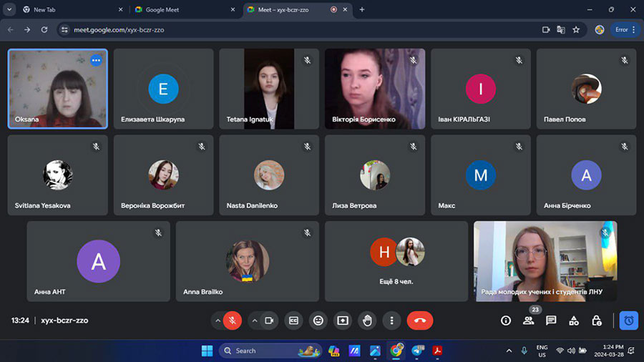Screen dimensions: 644x362
Task: Close the Google Meet browser tab
Action: click(x=233, y=9)
